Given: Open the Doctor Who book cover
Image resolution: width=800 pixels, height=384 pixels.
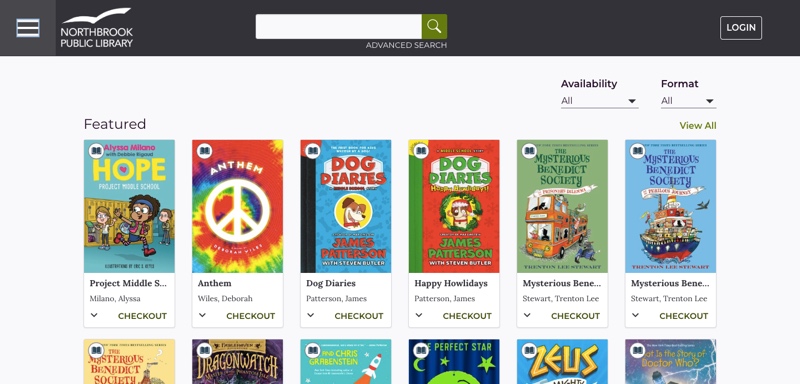Looking at the screenshot, I should pos(670,362).
